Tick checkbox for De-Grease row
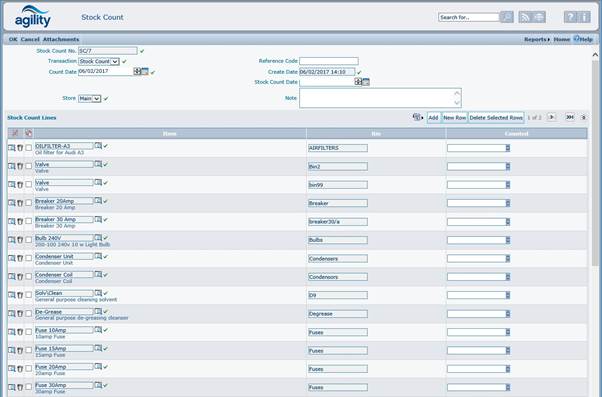 tap(28, 313)
